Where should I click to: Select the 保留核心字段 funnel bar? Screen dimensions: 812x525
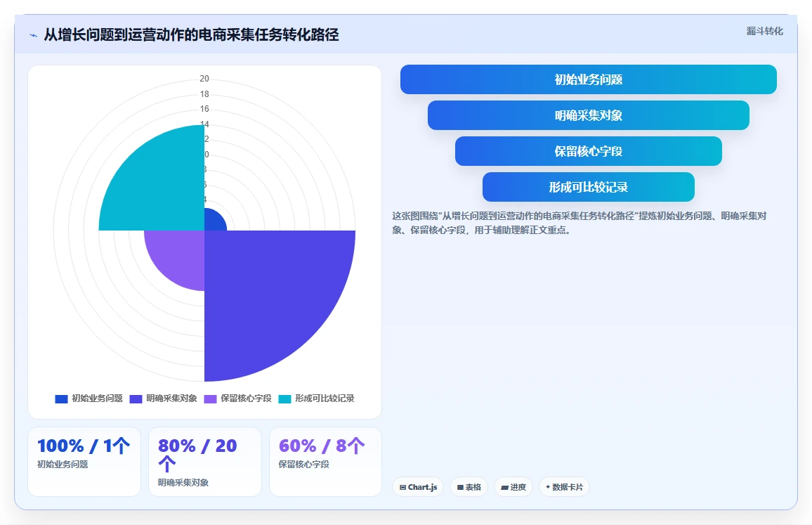point(589,151)
